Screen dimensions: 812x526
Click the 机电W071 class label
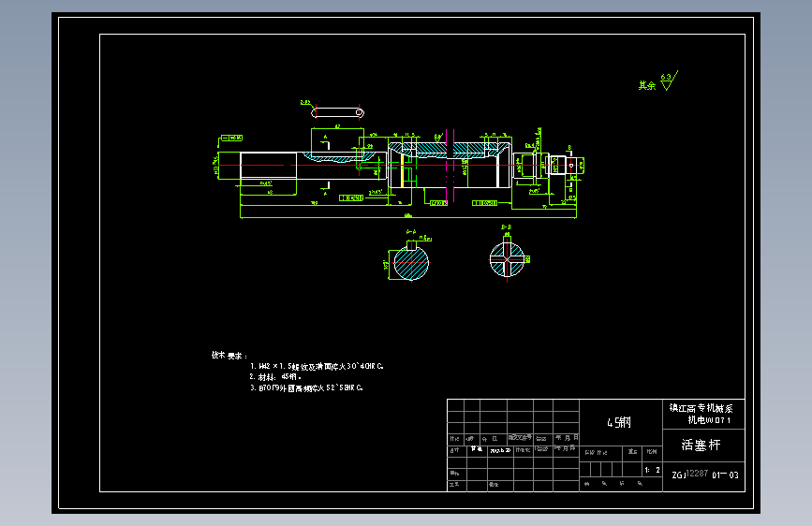pyautogui.click(x=709, y=420)
